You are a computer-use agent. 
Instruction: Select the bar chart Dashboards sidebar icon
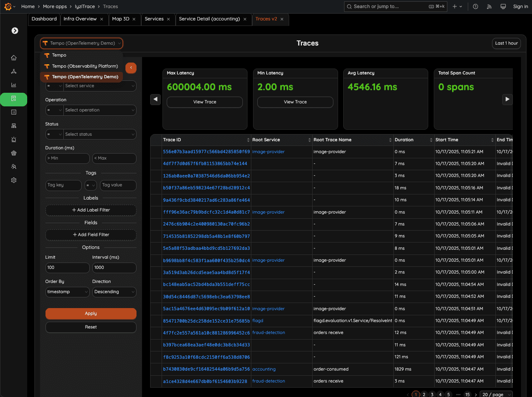pos(14,84)
